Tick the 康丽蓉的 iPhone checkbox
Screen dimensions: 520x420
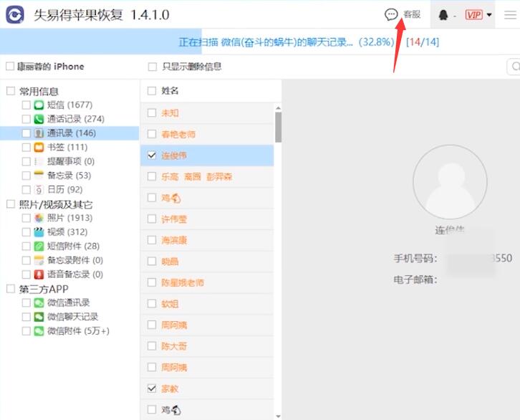pos(10,67)
